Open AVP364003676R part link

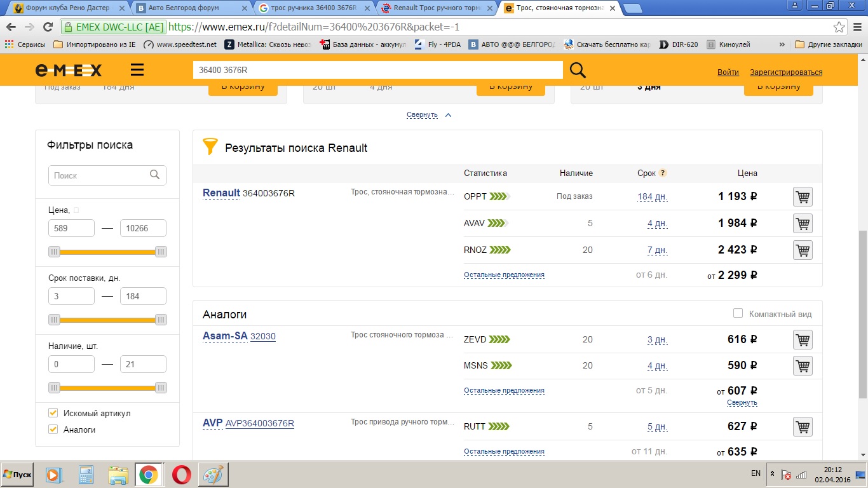pyautogui.click(x=260, y=424)
